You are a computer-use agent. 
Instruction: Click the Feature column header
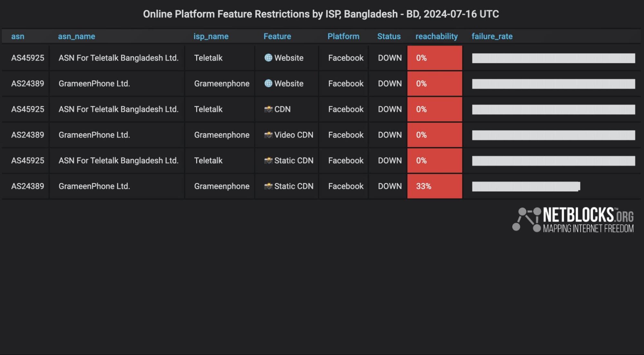277,36
